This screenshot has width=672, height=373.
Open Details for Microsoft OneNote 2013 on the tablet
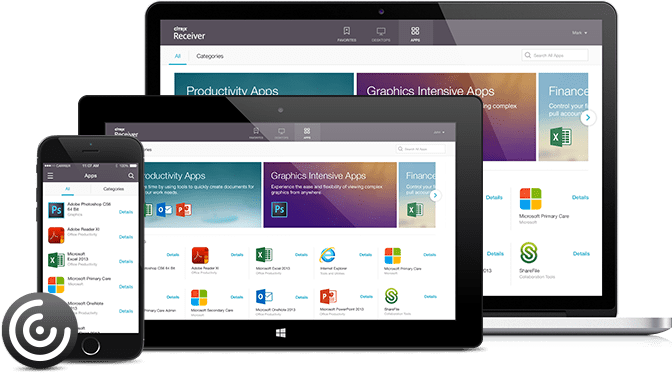pos(302,297)
